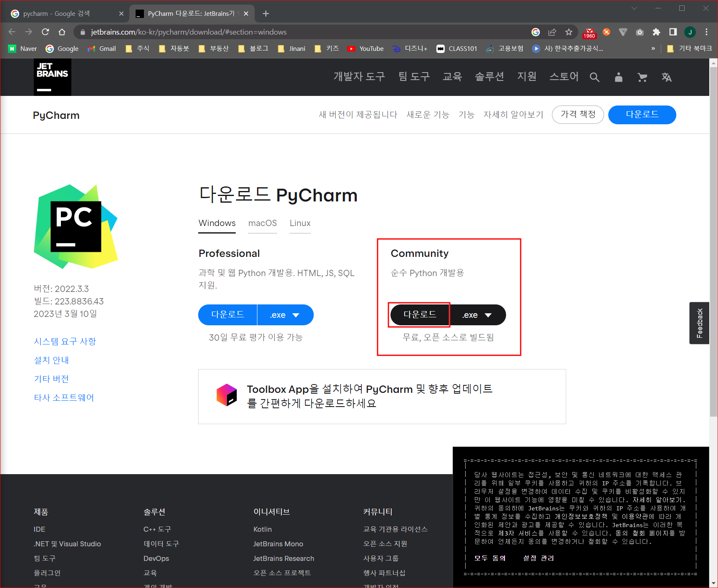The image size is (718, 588).
Task: Click the 가격 책정 button
Action: pos(578,115)
